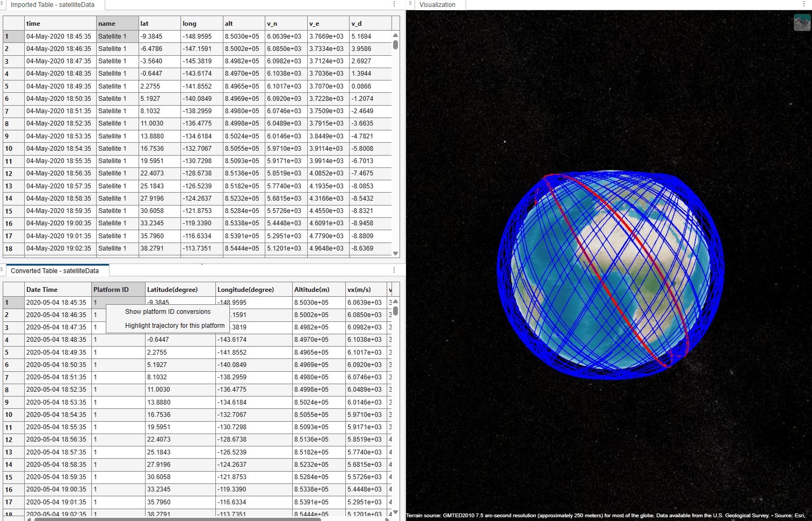Select row header 14 in Converted Table
The height and width of the screenshot is (521, 812).
pyautogui.click(x=13, y=465)
